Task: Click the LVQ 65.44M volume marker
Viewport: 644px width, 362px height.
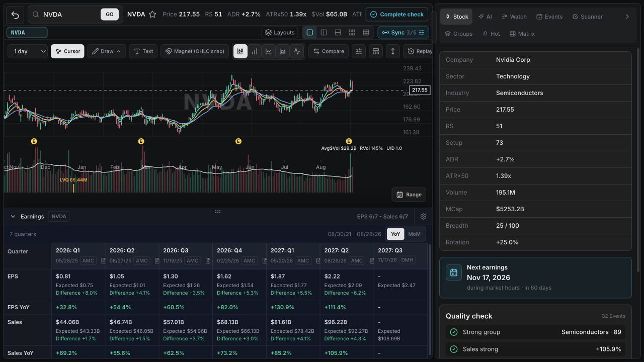Action: [73, 179]
